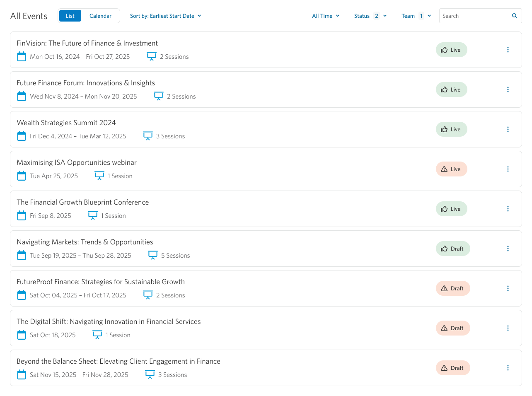
Task: Switch to Calendar view
Action: [x=100, y=16]
